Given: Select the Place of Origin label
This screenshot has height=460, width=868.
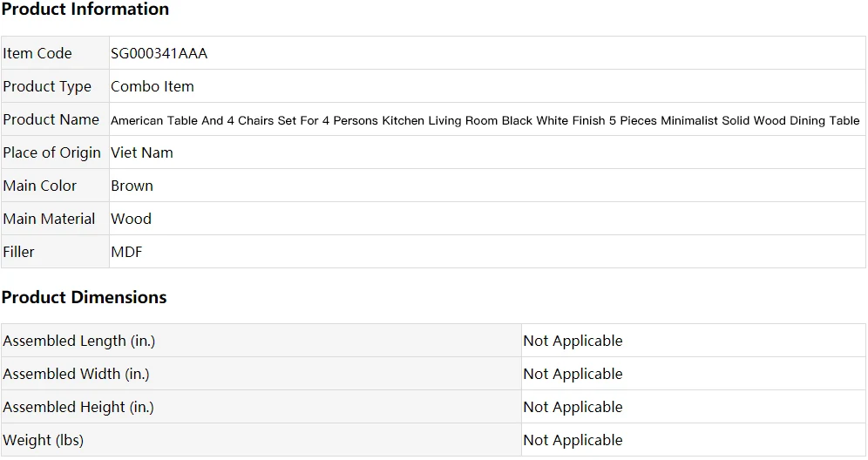Looking at the screenshot, I should [x=51, y=153].
